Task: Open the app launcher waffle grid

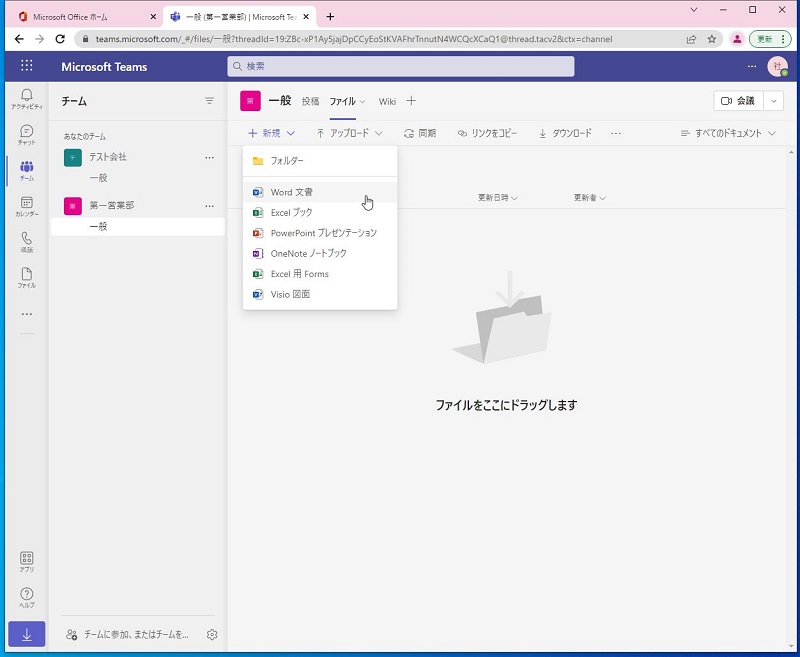Action: pyautogui.click(x=27, y=65)
